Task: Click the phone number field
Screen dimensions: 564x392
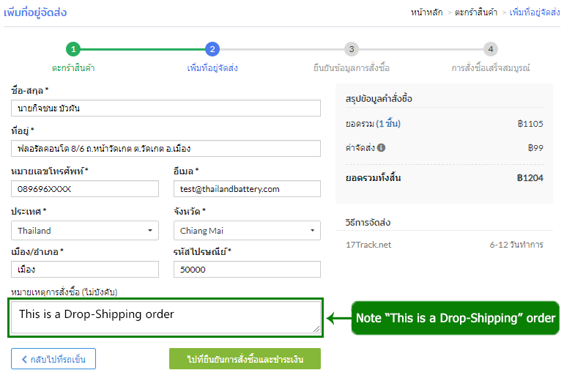Action: (85, 189)
